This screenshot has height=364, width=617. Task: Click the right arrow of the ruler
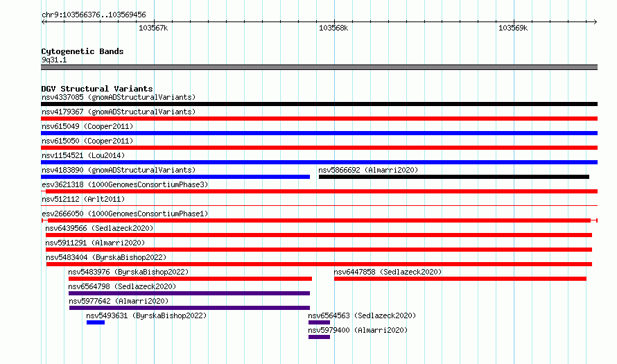click(x=596, y=21)
